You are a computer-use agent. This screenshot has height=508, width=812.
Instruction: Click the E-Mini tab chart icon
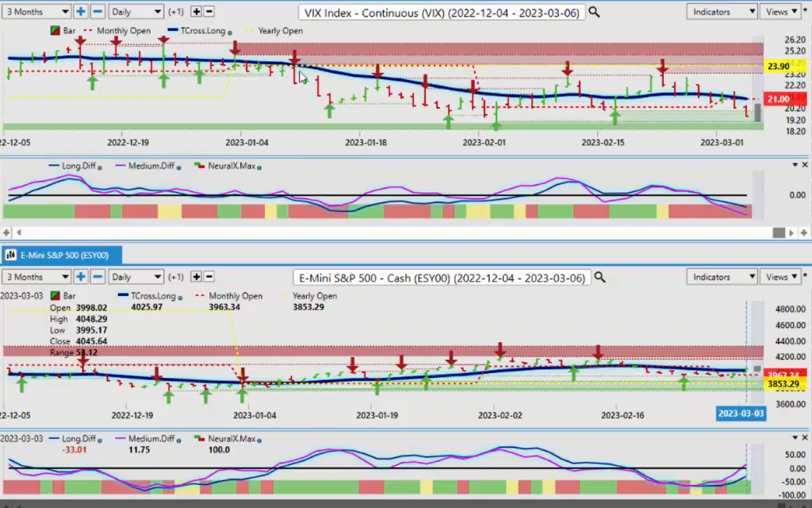point(10,255)
